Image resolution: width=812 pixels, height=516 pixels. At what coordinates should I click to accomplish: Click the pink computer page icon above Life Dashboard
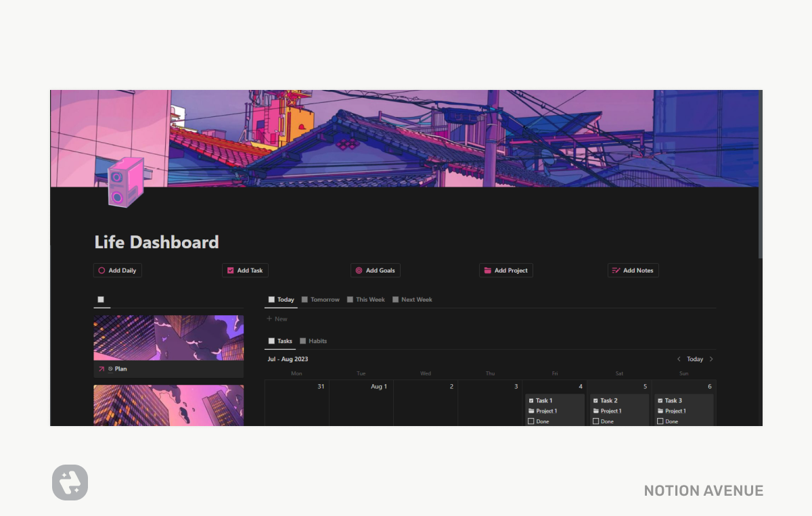(125, 183)
